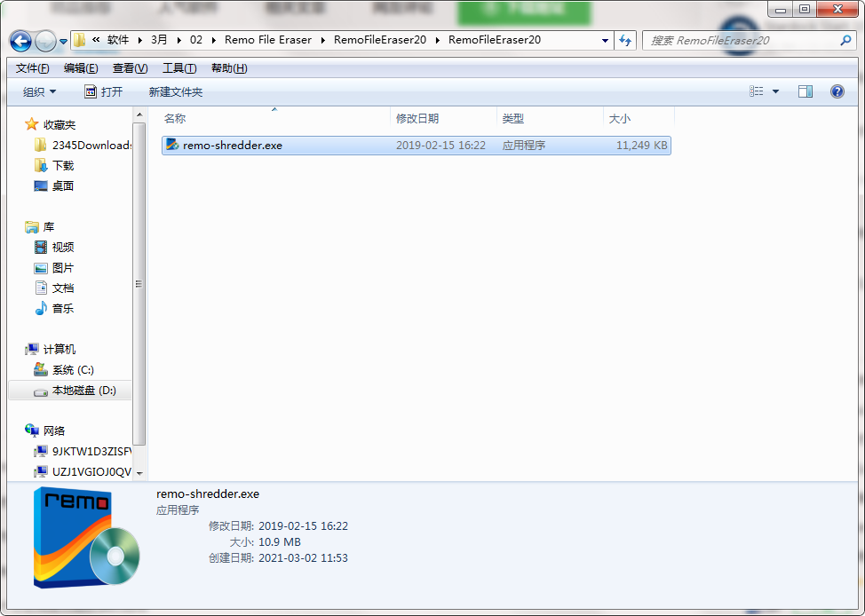The image size is (865, 616).
Task: Click the 网络 network icon
Action: coord(31,430)
